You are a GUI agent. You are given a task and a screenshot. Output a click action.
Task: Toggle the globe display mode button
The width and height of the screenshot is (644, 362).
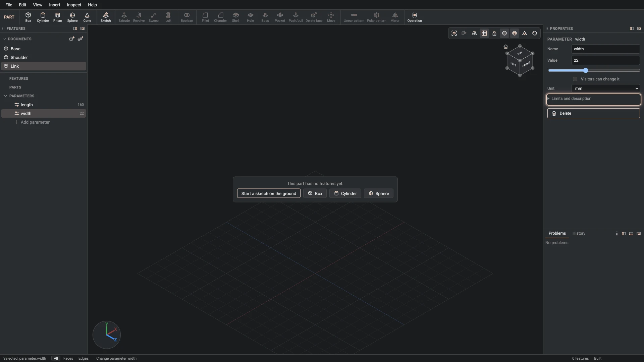[x=515, y=33]
